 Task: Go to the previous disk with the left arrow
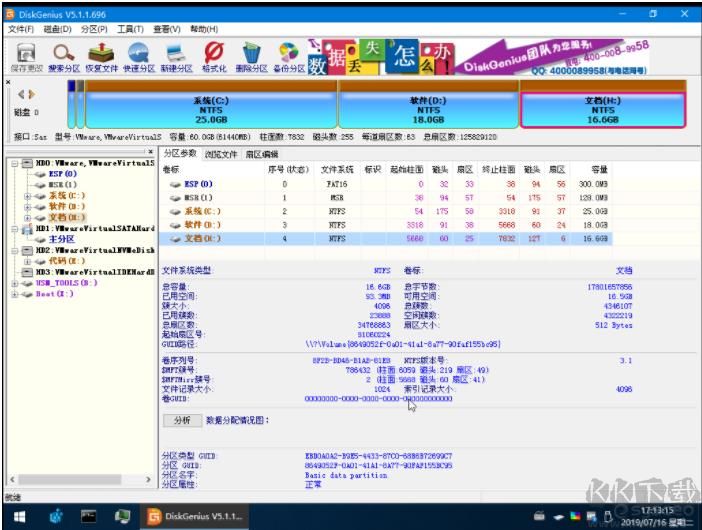tap(21, 94)
